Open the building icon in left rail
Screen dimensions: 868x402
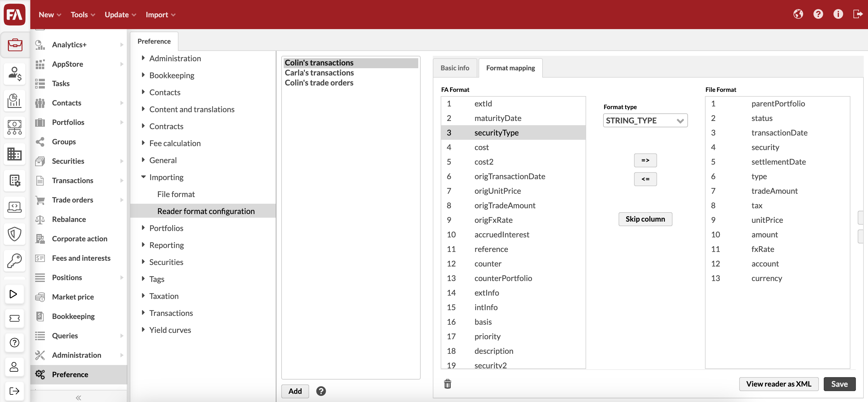[15, 154]
